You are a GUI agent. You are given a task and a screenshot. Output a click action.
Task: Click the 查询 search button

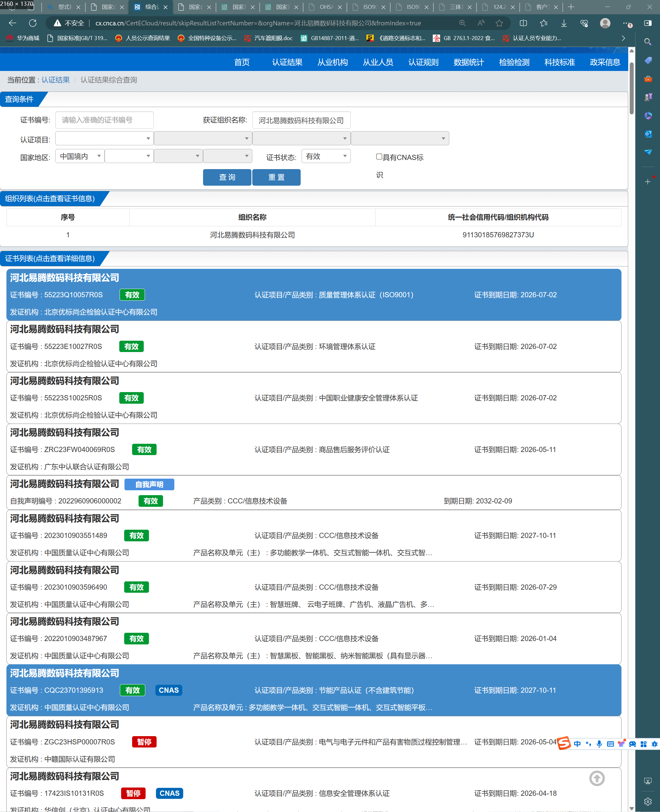tap(227, 177)
